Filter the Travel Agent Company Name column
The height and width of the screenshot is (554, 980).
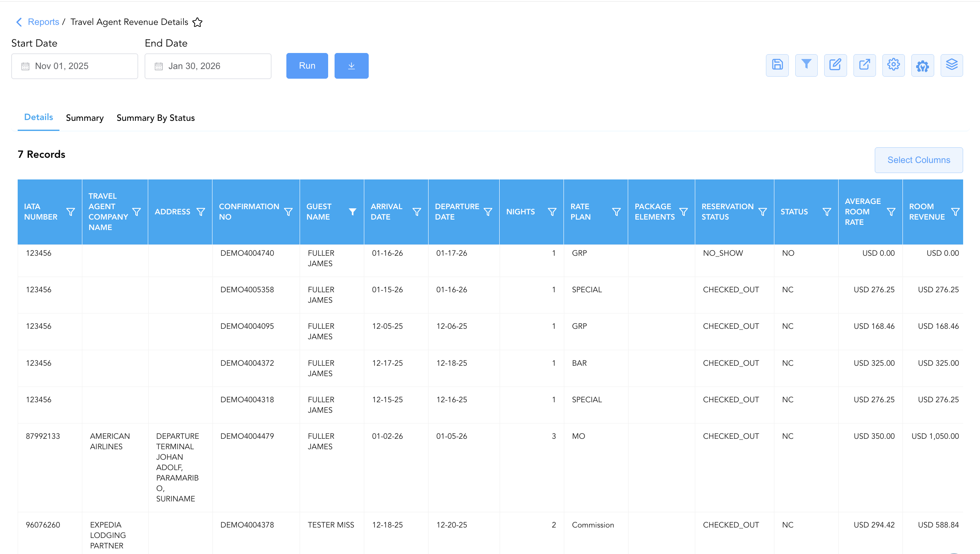click(137, 212)
